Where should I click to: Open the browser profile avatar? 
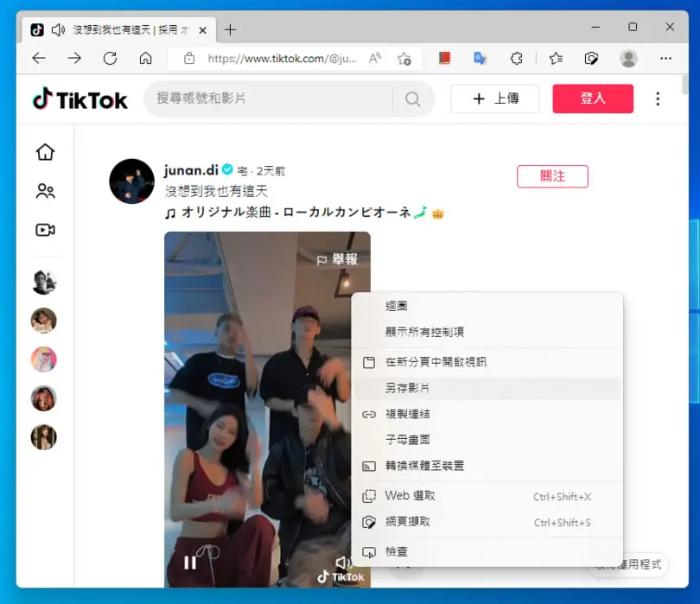pos(628,58)
